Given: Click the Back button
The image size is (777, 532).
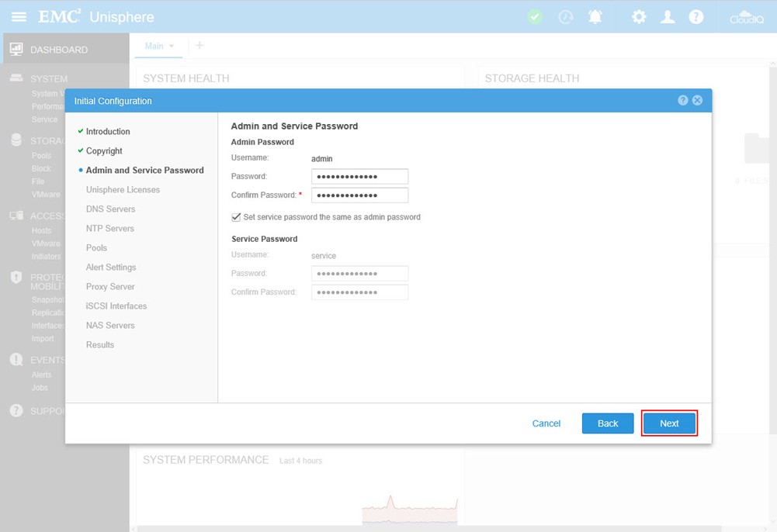Looking at the screenshot, I should [x=608, y=423].
